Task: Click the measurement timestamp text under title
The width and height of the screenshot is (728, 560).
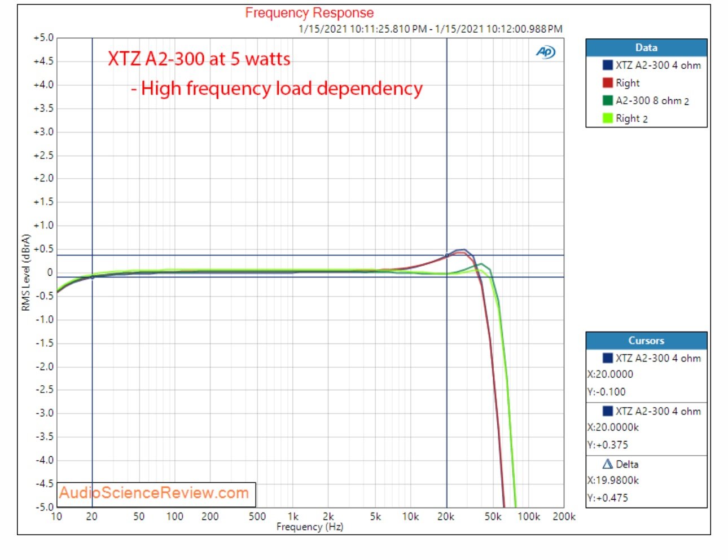Action: pyautogui.click(x=431, y=29)
